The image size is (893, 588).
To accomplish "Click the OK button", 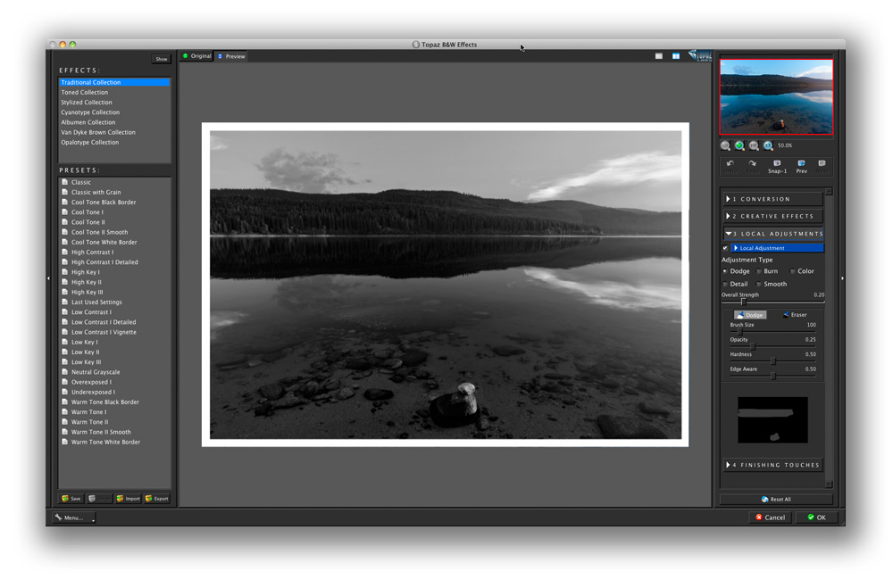I will [x=816, y=518].
